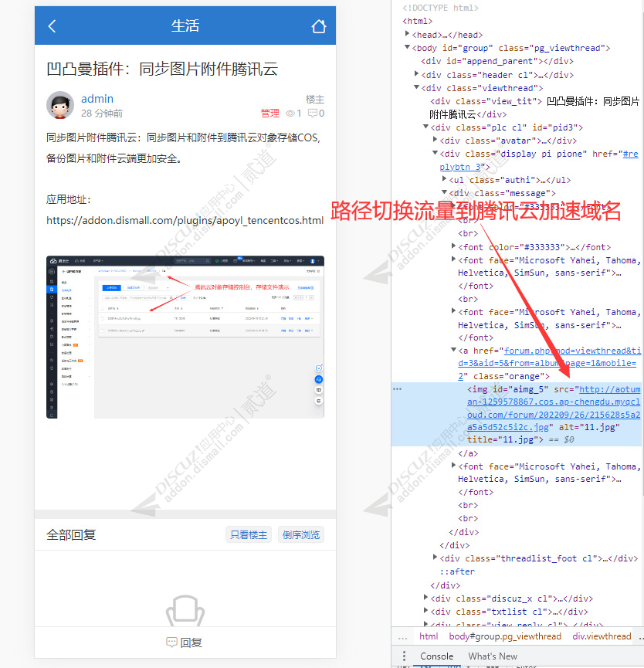Select div.viewthread breadcrumb item
The height and width of the screenshot is (668, 644).
[602, 636]
